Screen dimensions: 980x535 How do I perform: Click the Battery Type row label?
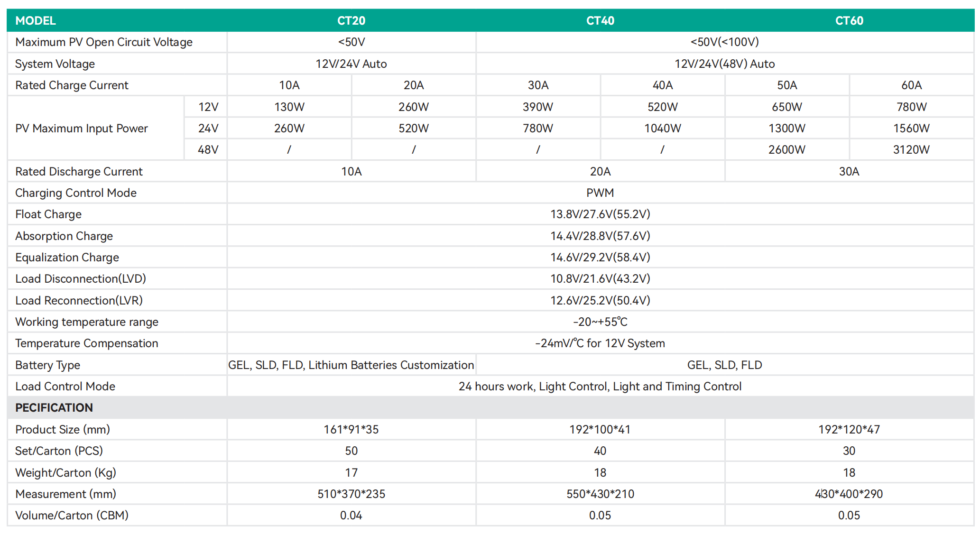pos(47,365)
